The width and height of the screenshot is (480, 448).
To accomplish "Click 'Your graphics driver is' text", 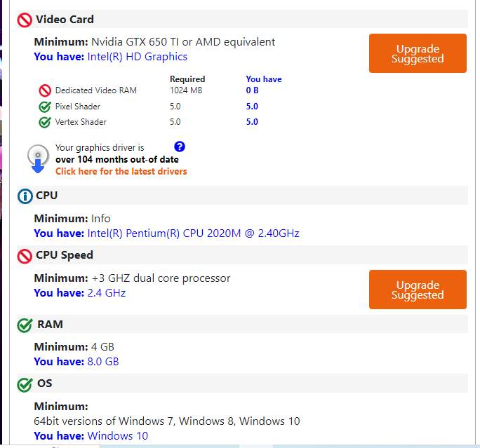I will 100,148.
